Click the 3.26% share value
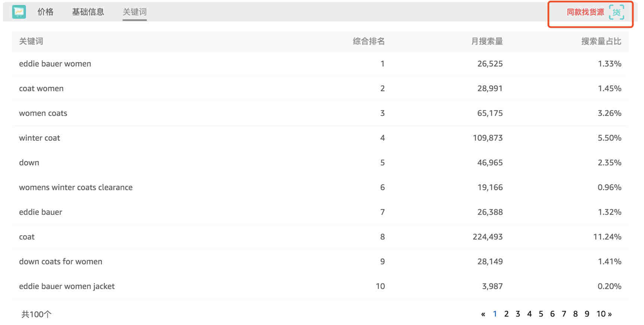 coord(610,113)
